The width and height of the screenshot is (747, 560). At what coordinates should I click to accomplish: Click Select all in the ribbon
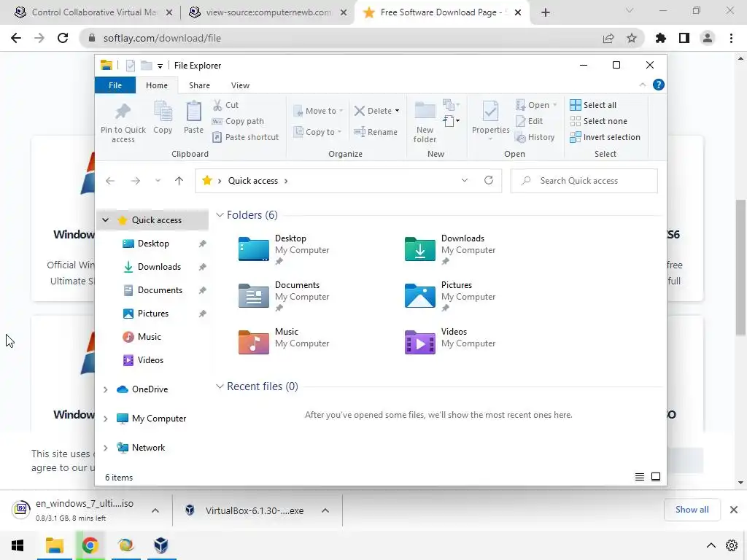pyautogui.click(x=593, y=105)
